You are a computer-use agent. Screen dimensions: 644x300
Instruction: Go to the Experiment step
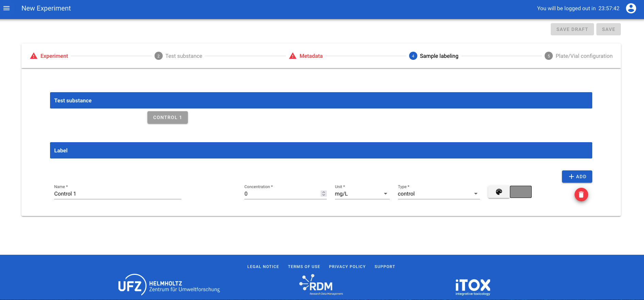(x=54, y=56)
